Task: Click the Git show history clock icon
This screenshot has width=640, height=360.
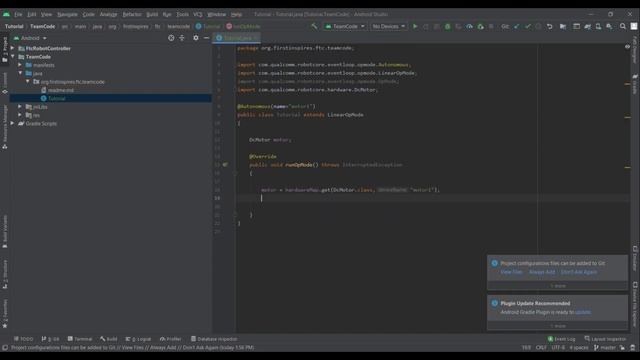Action: tap(539, 26)
